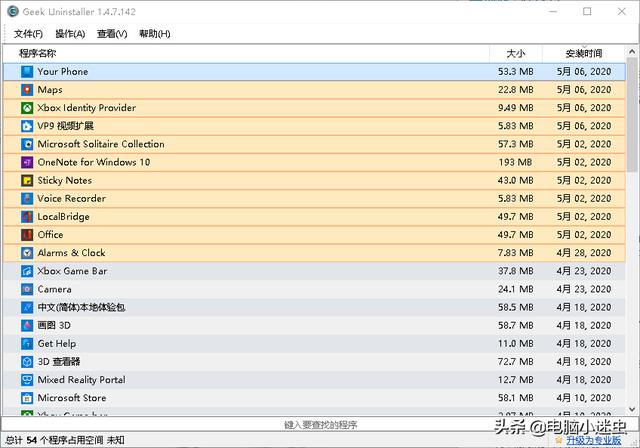Screen dimensions: 640x448
Task: Select the Voice Recorder name
Action: click(71, 199)
